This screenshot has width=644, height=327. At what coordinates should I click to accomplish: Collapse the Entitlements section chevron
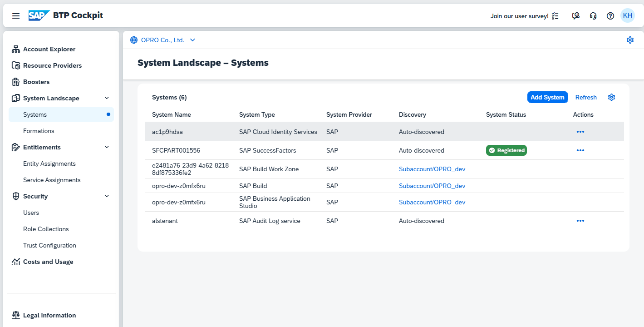pos(107,147)
